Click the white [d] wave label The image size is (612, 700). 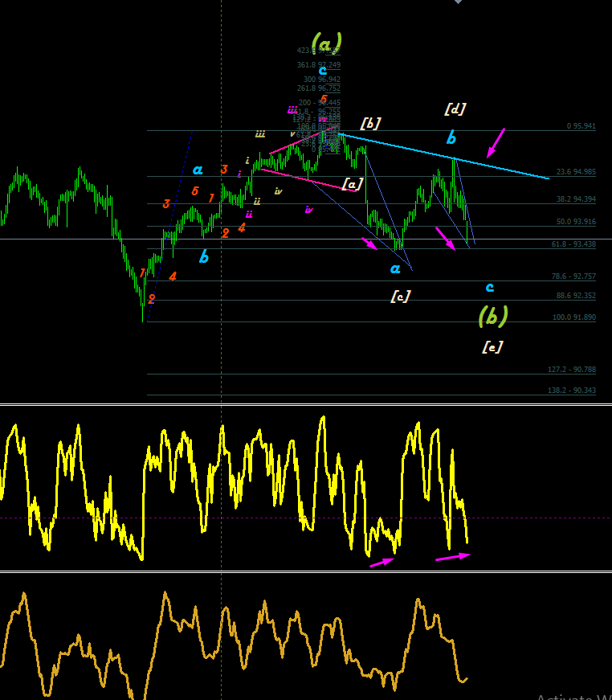click(455, 109)
